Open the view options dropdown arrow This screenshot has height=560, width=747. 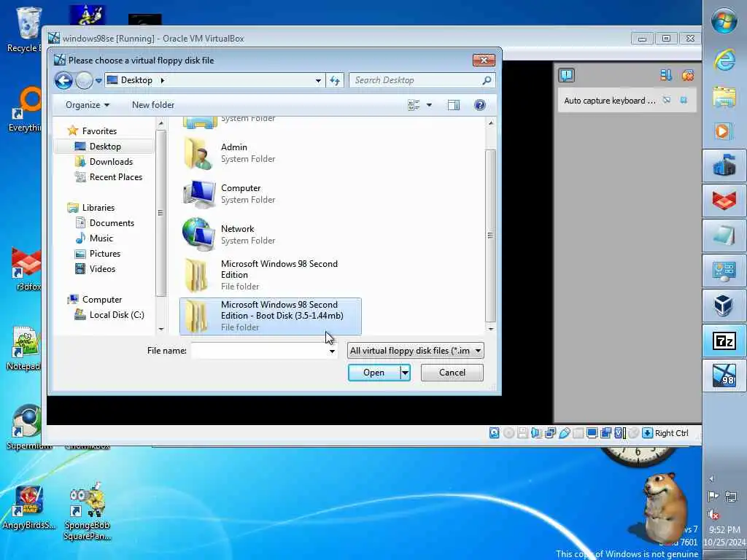(x=429, y=105)
